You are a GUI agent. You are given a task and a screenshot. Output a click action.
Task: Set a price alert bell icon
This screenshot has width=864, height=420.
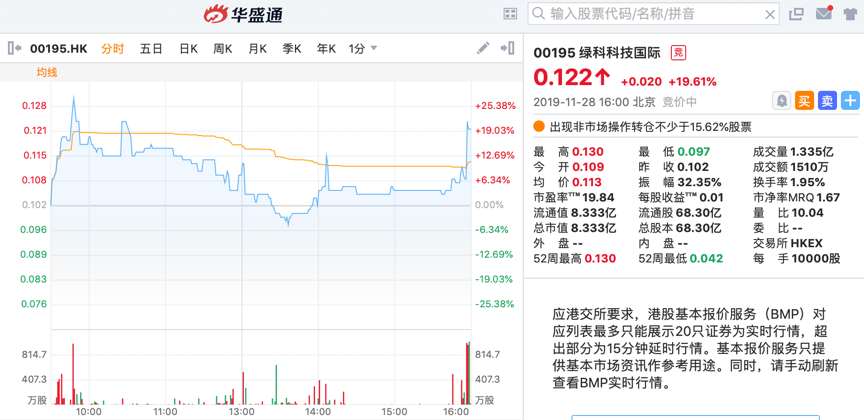click(781, 101)
